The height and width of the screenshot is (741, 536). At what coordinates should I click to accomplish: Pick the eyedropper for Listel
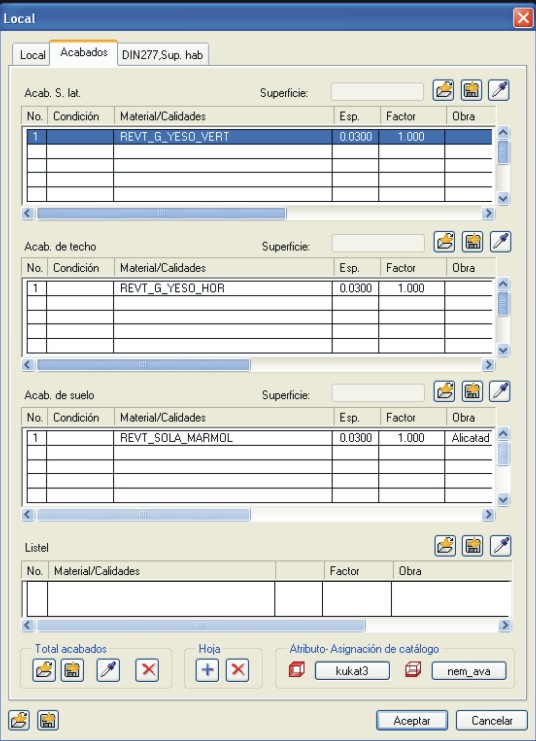(x=501, y=546)
